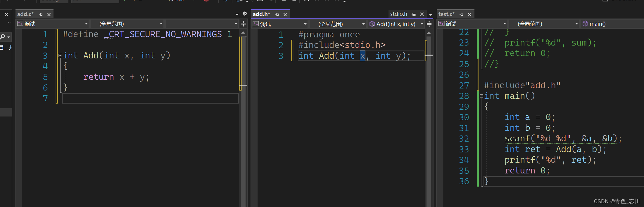Click 'return 0;' on line 35
Image resolution: width=644 pixels, height=207 pixels.
tap(527, 171)
